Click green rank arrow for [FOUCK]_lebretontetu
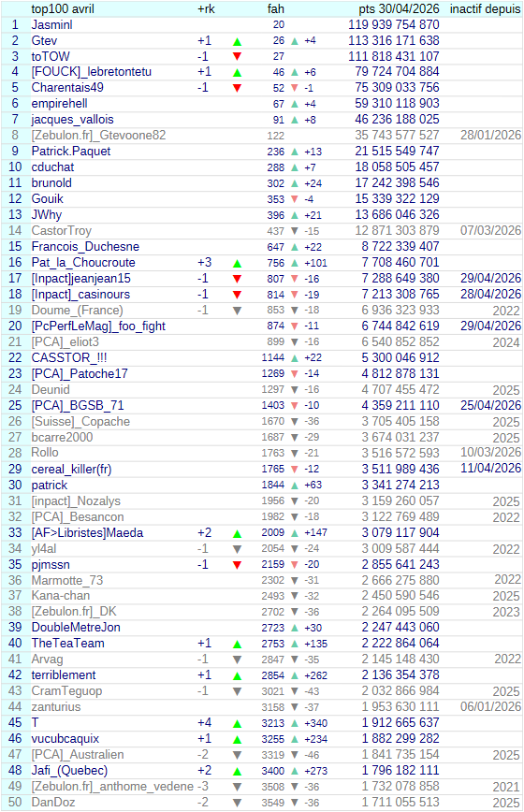This screenshot has width=524, height=812. 237,73
